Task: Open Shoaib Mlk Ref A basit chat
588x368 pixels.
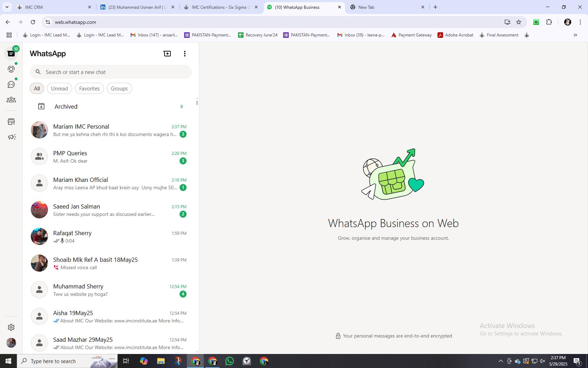Action: coord(111,263)
